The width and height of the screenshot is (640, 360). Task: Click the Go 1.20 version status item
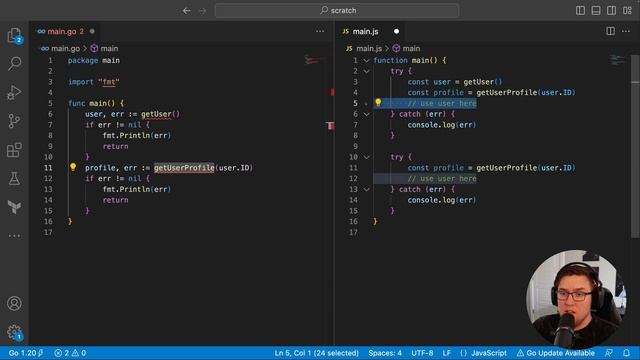click(x=26, y=353)
